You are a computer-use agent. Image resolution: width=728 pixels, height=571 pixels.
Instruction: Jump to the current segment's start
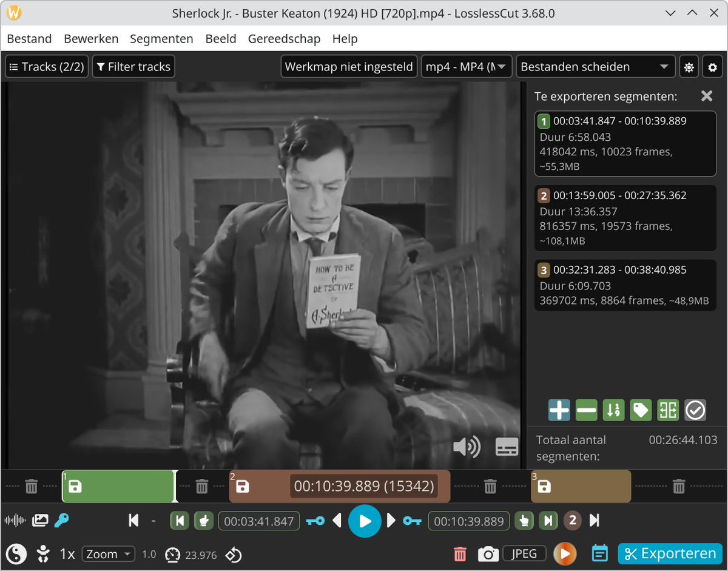pos(179,521)
